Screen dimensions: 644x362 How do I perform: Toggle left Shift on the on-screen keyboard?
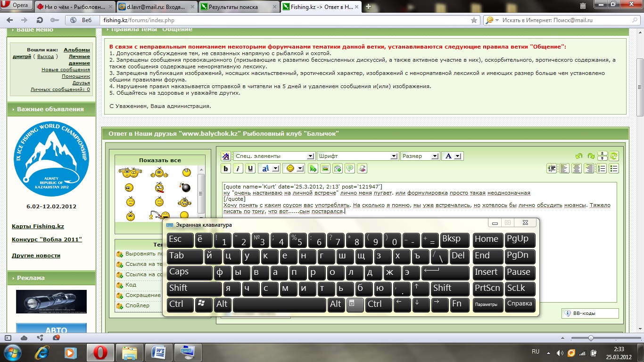coord(194,289)
